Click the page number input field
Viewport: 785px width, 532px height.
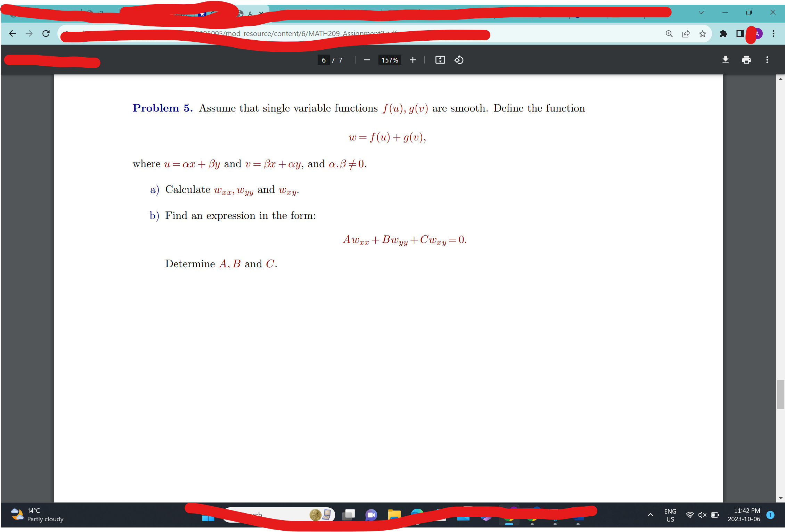pos(323,60)
